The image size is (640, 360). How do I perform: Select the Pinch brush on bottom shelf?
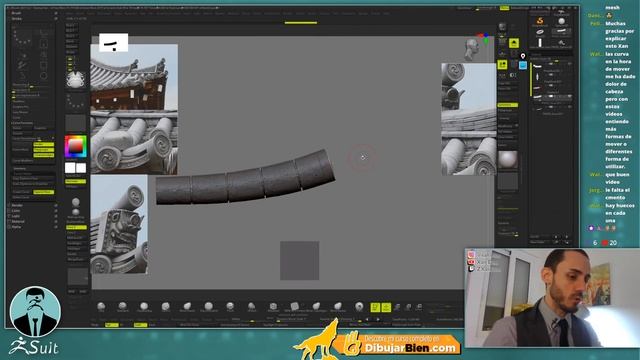(x=230, y=306)
